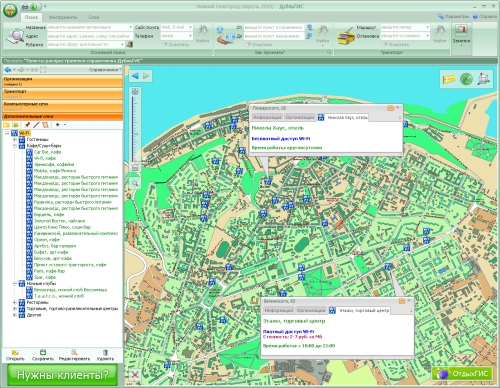This screenshot has width=500, height=388.
Task: Click Сохранить button below the layer tree
Action: coord(43,355)
